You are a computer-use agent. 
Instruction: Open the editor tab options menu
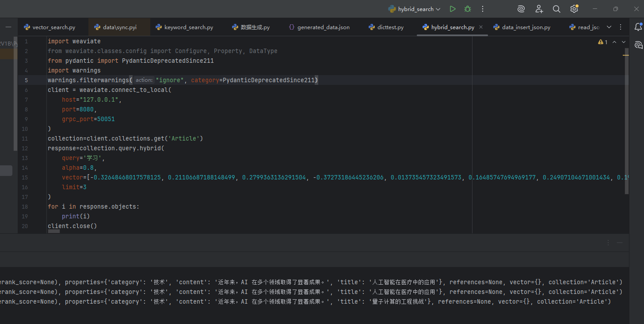pyautogui.click(x=621, y=27)
